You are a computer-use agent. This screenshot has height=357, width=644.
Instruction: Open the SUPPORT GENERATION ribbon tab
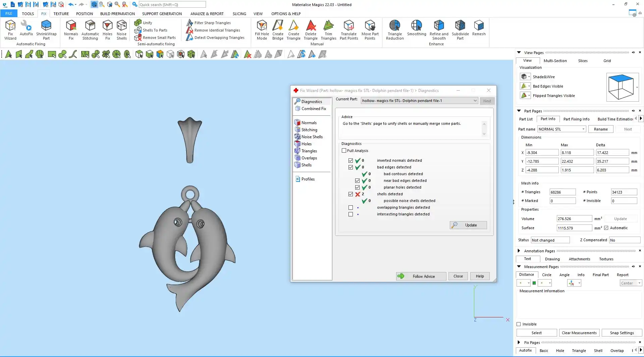coord(162,14)
